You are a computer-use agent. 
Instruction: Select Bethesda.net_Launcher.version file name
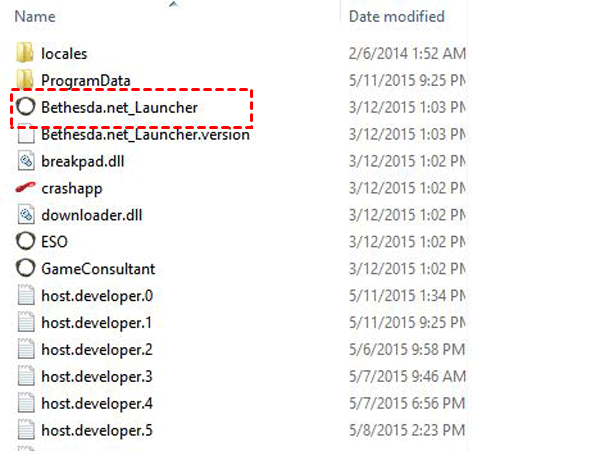[145, 135]
